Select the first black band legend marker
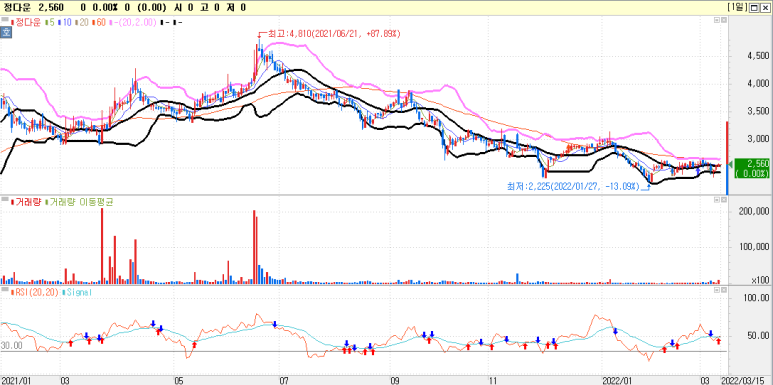Image resolution: width=773 pixels, height=385 pixels. (165, 22)
